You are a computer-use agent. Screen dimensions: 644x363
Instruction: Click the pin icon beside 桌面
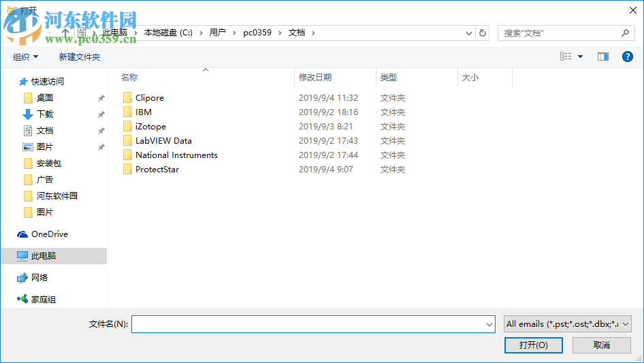click(x=101, y=98)
